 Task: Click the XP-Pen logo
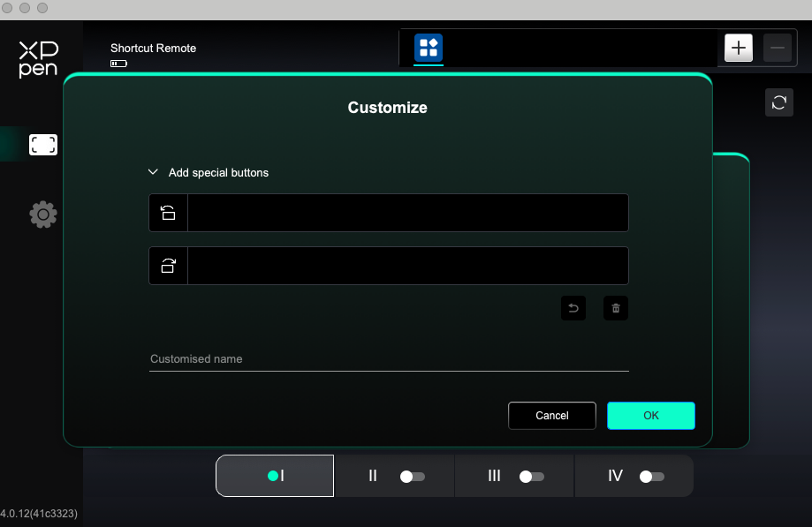pos(38,59)
